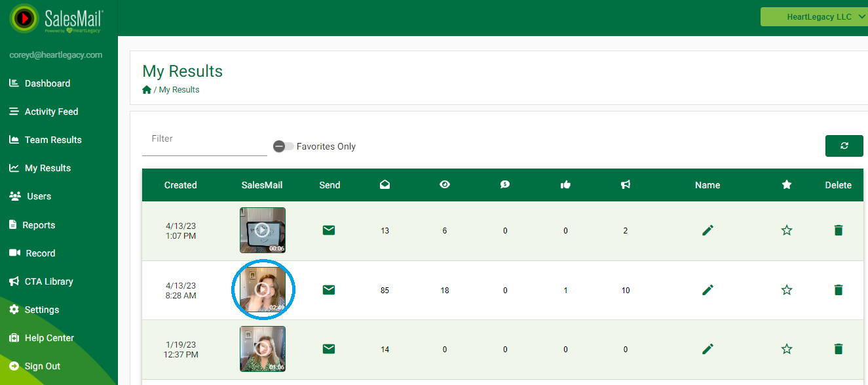This screenshot has width=868, height=385.
Task: Play the circled 02:49 video thumbnail
Action: 262,289
